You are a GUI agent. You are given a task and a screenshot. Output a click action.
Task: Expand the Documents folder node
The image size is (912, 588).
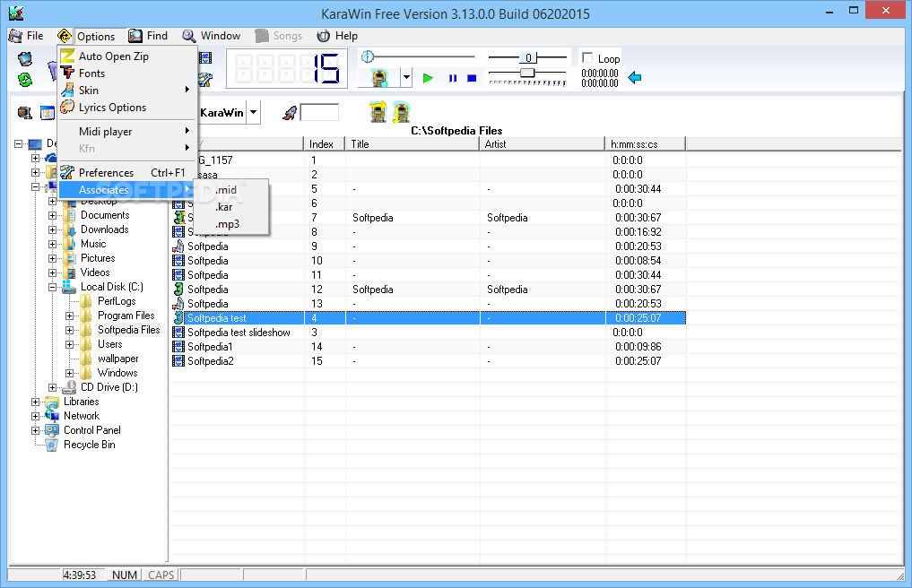[x=52, y=215]
